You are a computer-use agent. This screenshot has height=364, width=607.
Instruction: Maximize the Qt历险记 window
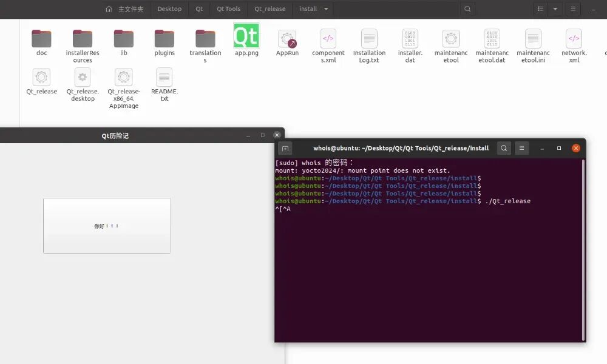pos(262,135)
